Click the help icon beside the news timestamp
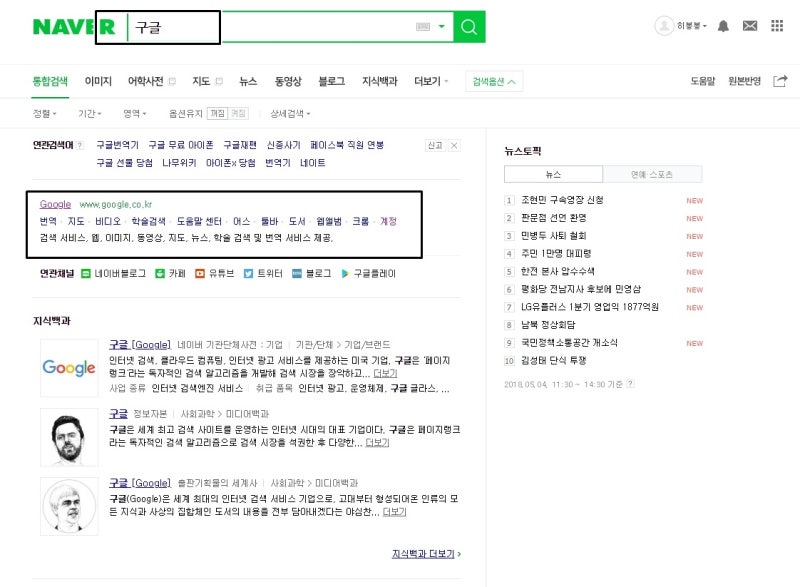This screenshot has width=800, height=587. pos(631,384)
